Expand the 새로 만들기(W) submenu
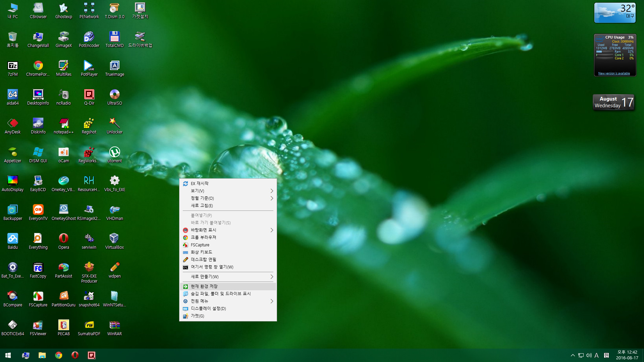The height and width of the screenshot is (362, 644). [228, 277]
